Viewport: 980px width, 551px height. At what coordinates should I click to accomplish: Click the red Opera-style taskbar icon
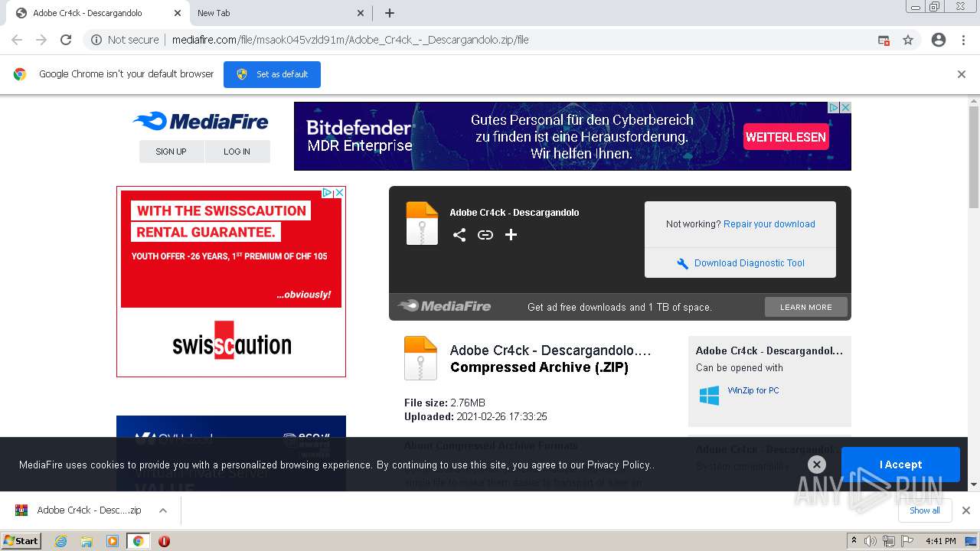point(164,541)
